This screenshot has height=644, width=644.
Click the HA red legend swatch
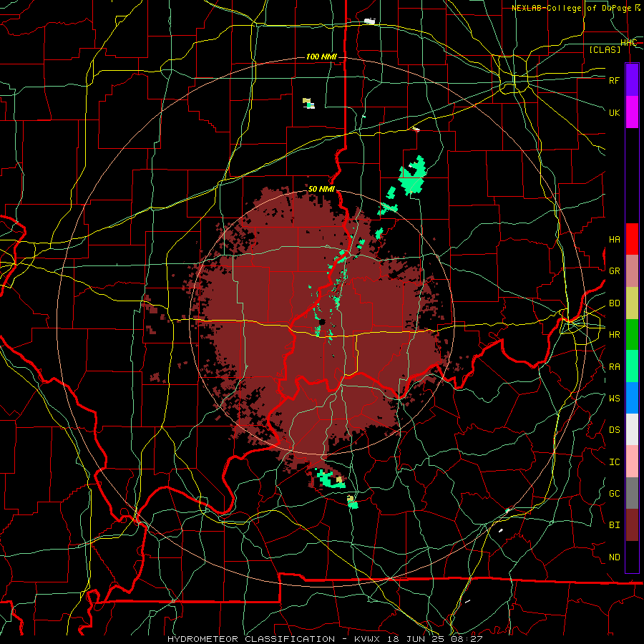pyautogui.click(x=632, y=239)
